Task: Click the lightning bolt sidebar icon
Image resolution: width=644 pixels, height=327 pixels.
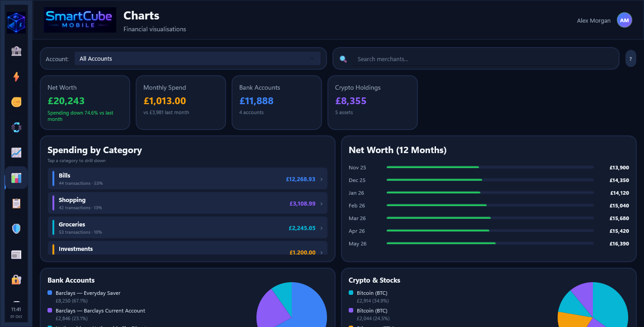Action: [x=16, y=77]
